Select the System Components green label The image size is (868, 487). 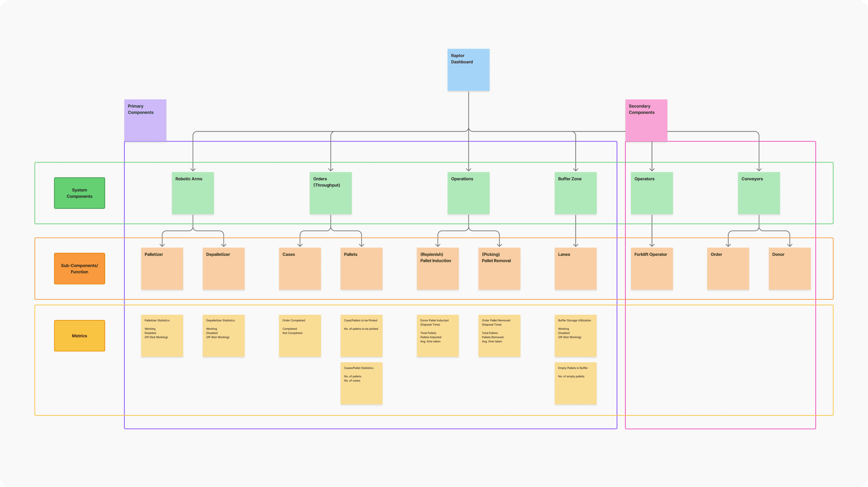click(80, 193)
